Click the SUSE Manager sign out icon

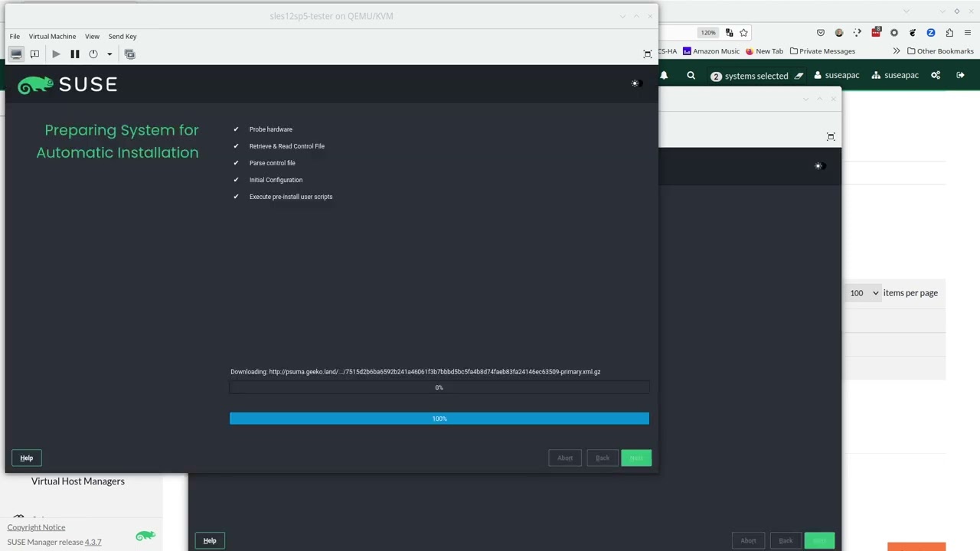coord(961,75)
